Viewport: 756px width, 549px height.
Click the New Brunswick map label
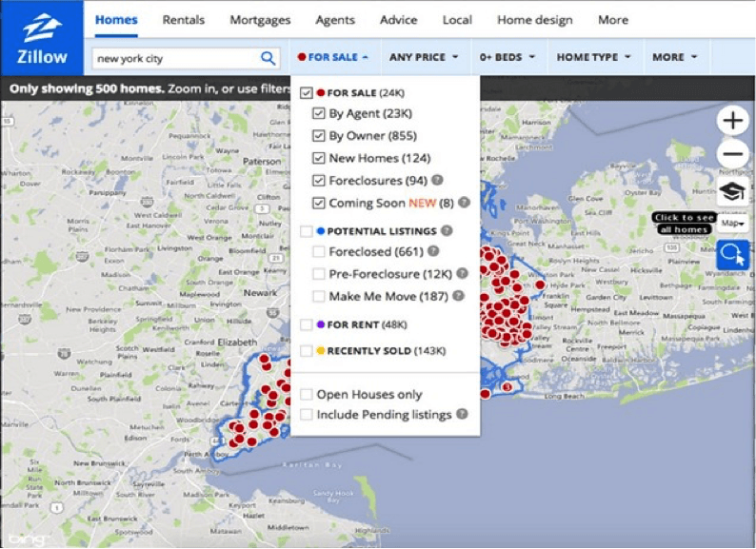coord(99,463)
